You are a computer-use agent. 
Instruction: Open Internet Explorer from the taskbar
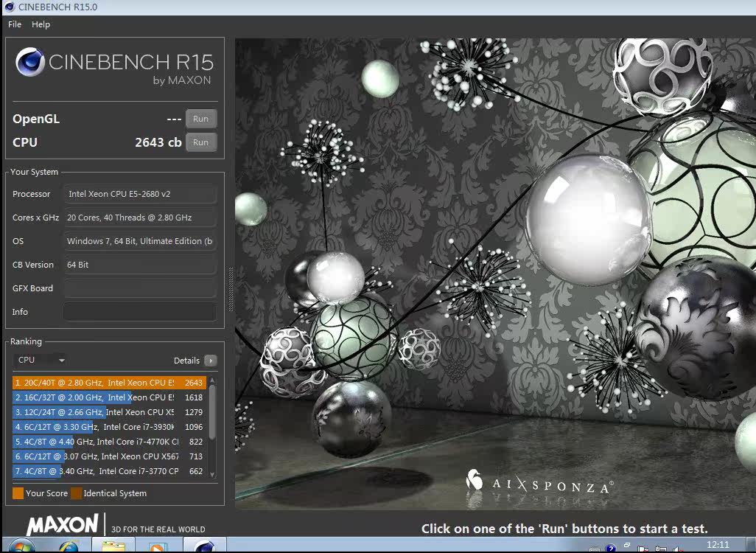(69, 546)
